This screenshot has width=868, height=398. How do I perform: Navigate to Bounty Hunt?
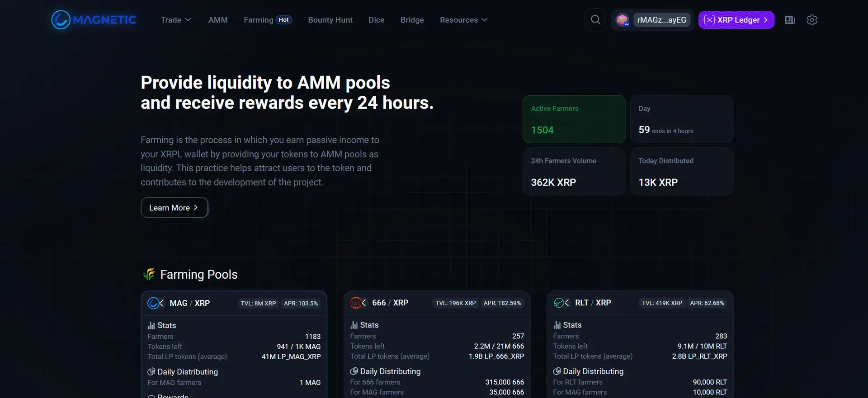pyautogui.click(x=330, y=20)
